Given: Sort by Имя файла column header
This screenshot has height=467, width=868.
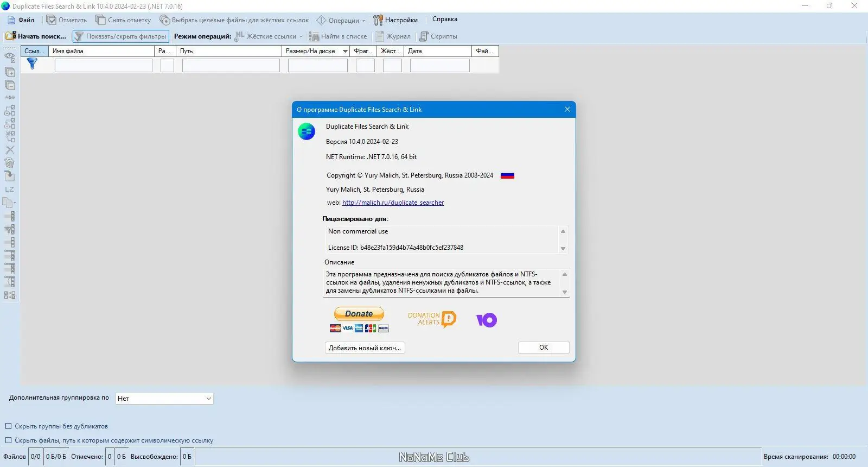Looking at the screenshot, I should pyautogui.click(x=101, y=51).
